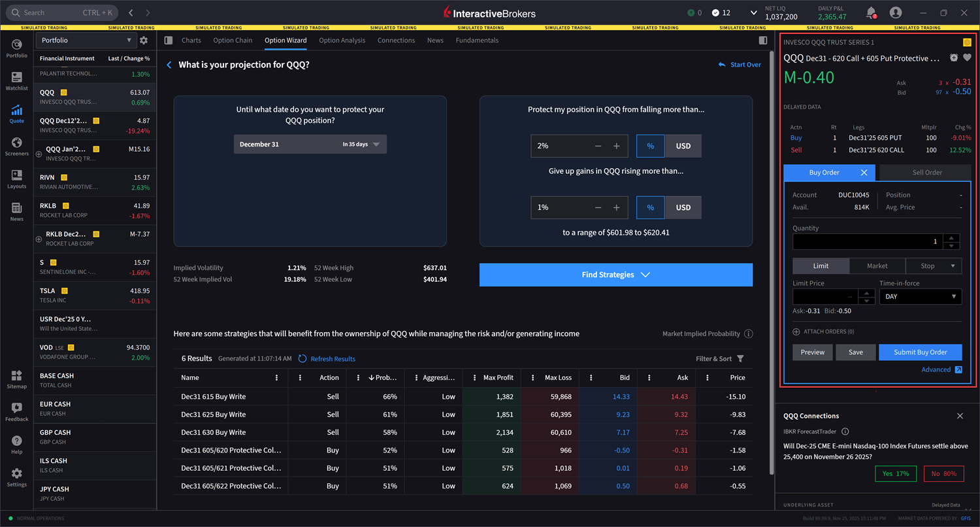The width and height of the screenshot is (980, 527).
Task: Open the Time-in-force DAY dropdown
Action: [920, 297]
